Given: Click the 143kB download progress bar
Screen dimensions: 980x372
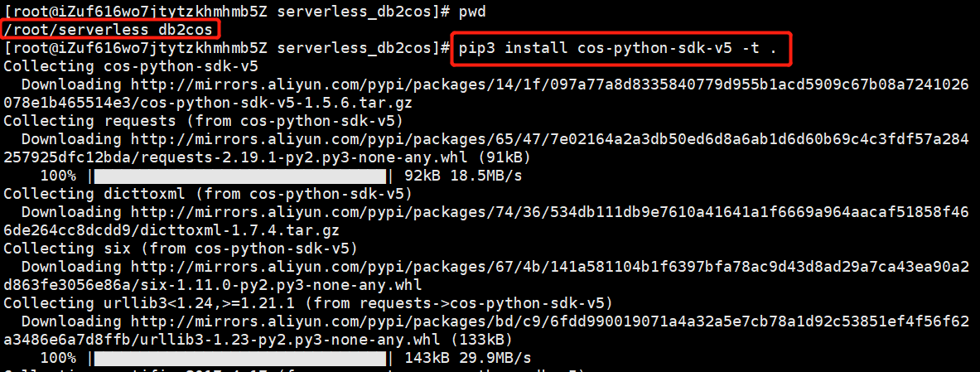Looking at the screenshot, I should point(240,358).
